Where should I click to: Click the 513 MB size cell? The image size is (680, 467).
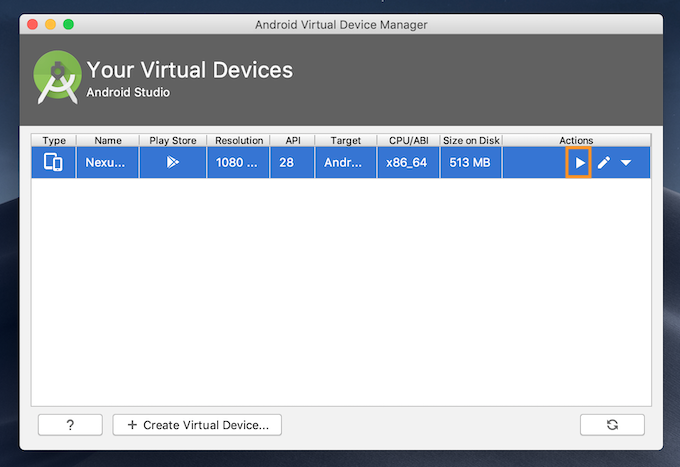pos(471,163)
